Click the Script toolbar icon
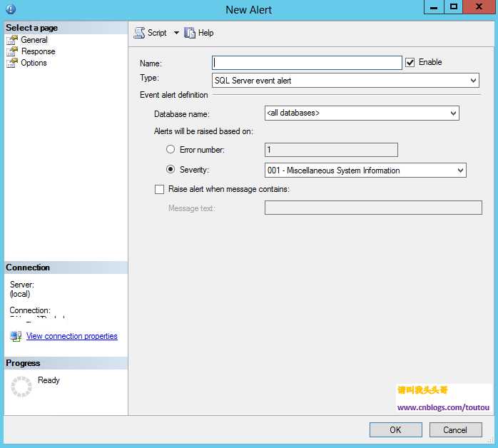This screenshot has width=498, height=448. click(x=139, y=33)
